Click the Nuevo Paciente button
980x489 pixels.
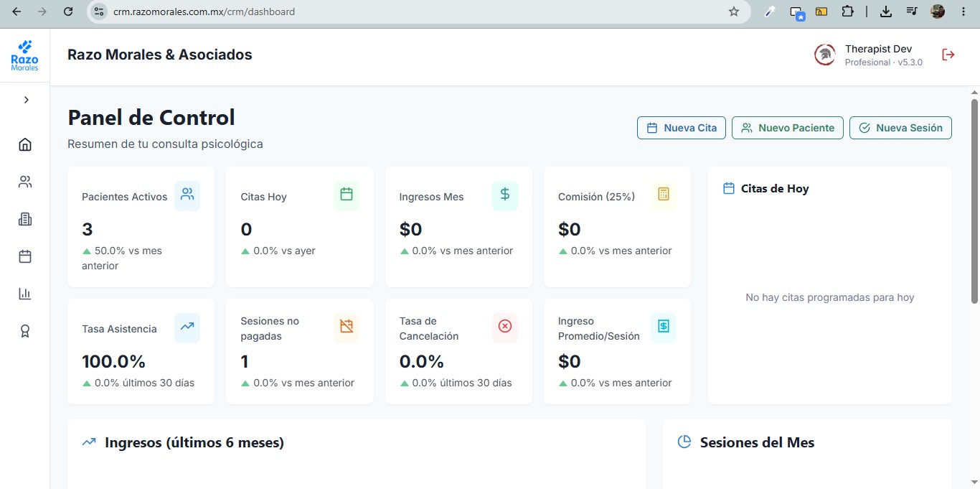click(788, 128)
